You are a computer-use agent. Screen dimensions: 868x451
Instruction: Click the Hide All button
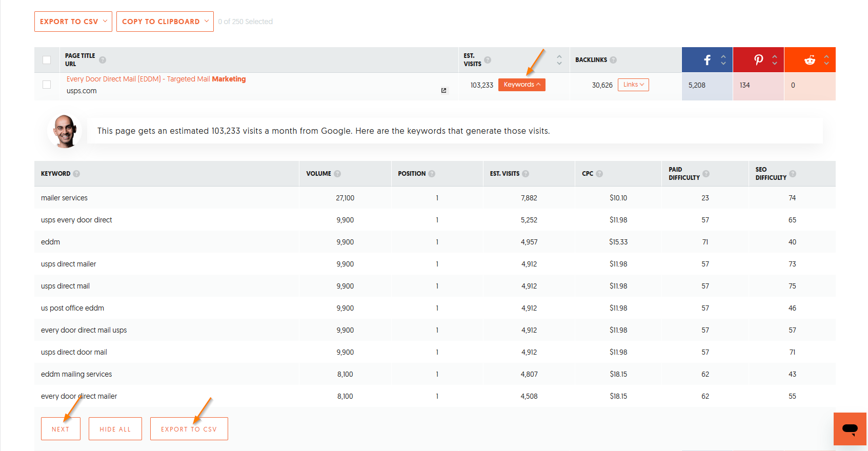115,429
